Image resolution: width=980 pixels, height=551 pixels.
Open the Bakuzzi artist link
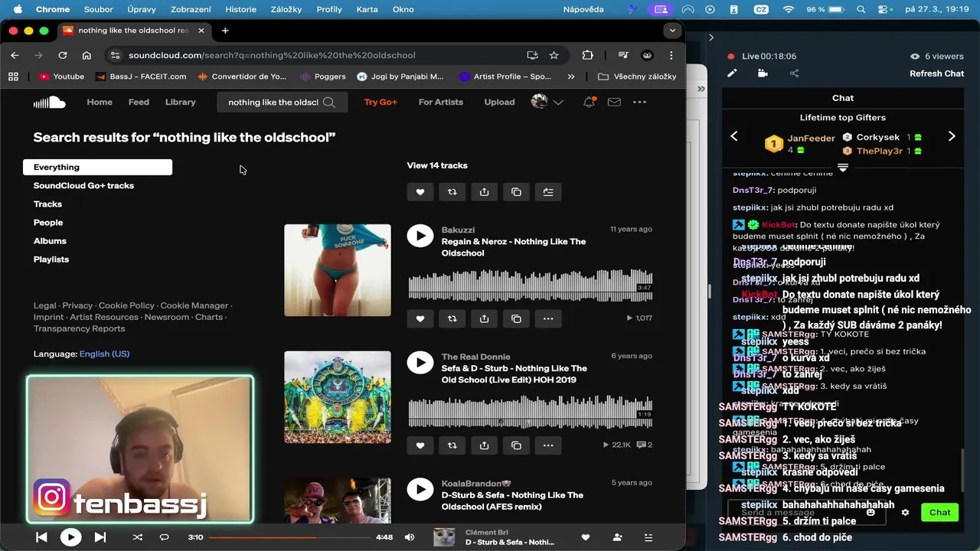458,230
